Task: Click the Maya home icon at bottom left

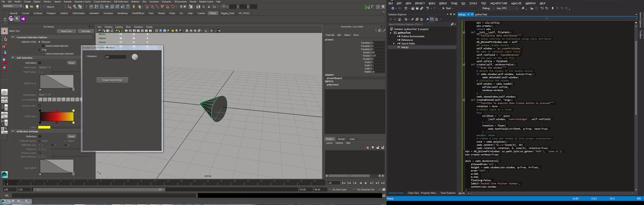Action: tap(4, 174)
